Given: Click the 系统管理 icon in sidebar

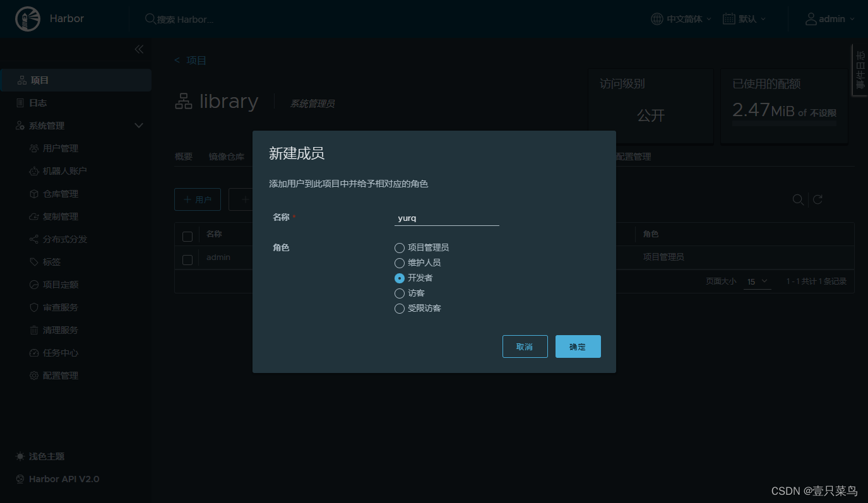Looking at the screenshot, I should [20, 126].
